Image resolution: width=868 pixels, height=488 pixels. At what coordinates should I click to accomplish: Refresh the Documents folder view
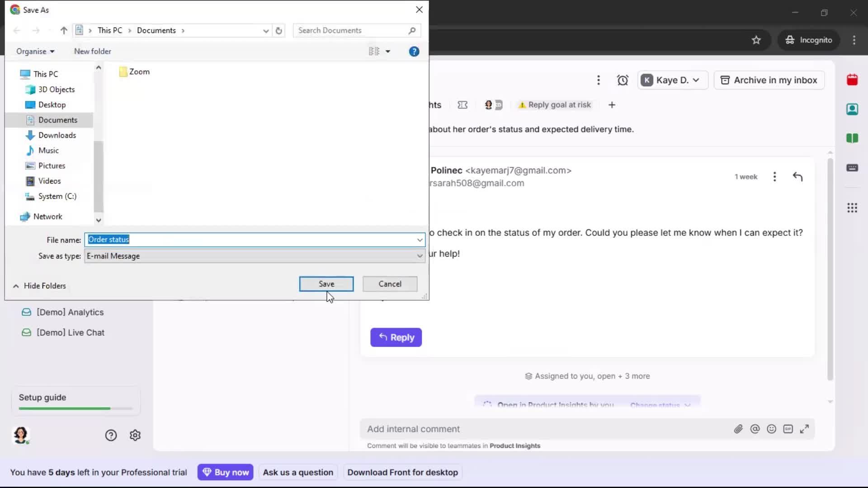pyautogui.click(x=278, y=30)
